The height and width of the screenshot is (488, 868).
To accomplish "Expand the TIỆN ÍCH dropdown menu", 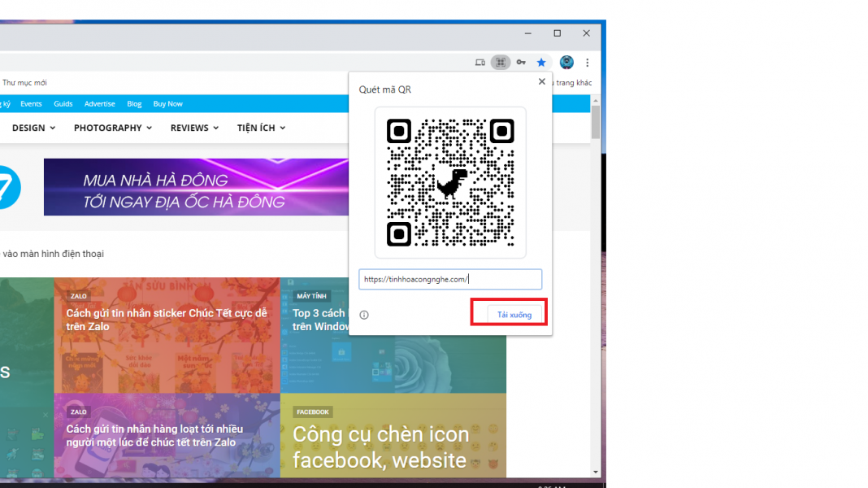I will tap(261, 128).
